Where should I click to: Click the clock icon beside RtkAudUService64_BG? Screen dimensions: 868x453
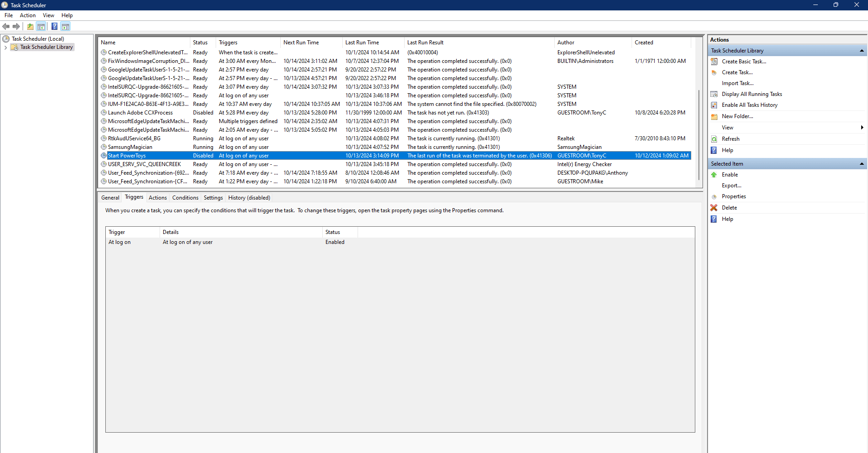[104, 138]
